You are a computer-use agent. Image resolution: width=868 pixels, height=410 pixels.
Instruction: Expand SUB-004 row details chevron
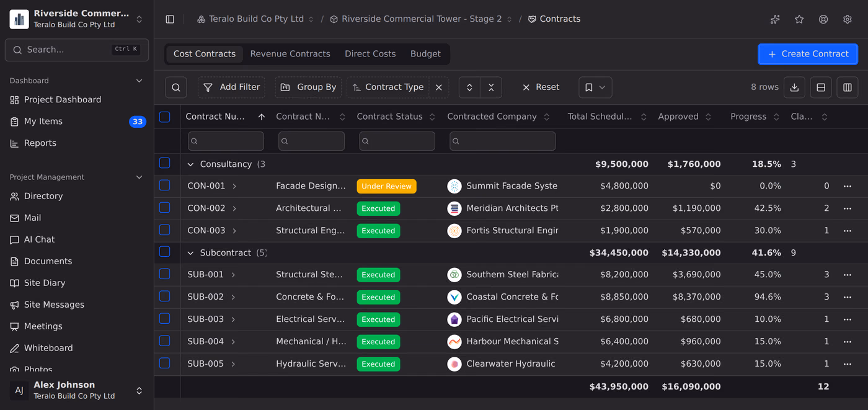point(233,342)
